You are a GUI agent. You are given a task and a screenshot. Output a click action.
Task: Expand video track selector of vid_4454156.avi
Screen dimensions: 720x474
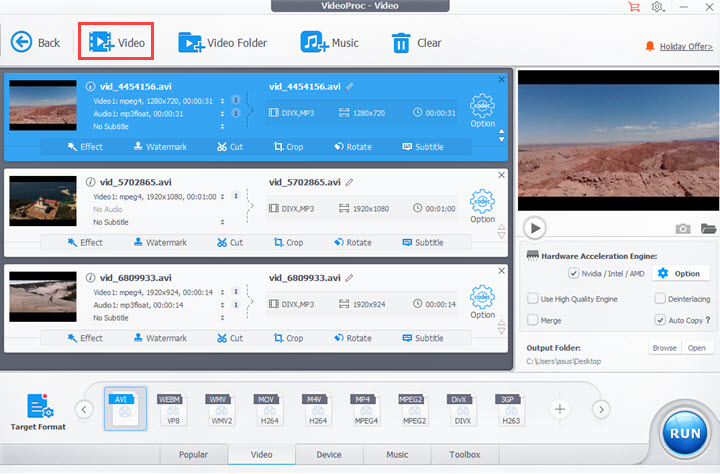(222, 101)
